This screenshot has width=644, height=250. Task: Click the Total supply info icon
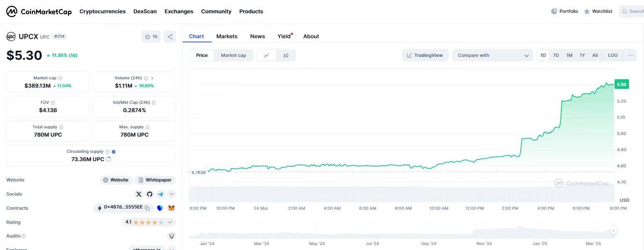pyautogui.click(x=61, y=127)
